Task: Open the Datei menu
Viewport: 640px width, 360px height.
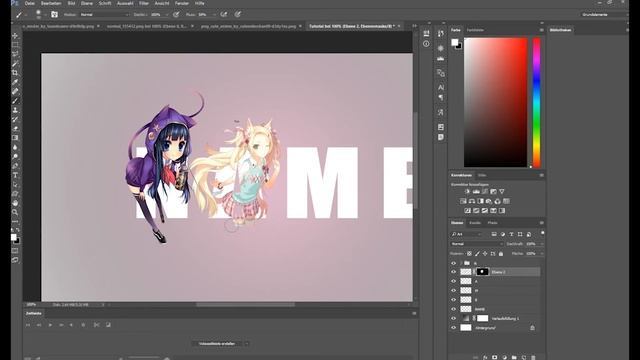Action: pos(30,3)
